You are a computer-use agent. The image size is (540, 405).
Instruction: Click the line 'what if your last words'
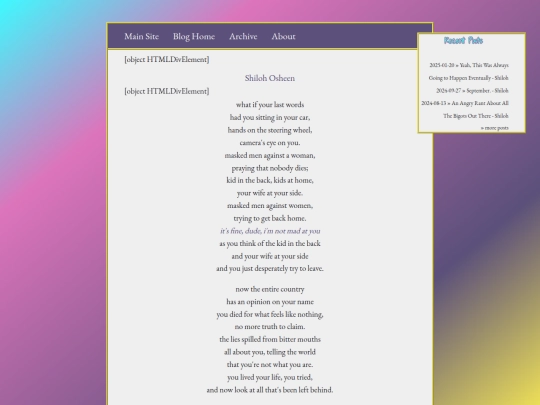coord(270,104)
